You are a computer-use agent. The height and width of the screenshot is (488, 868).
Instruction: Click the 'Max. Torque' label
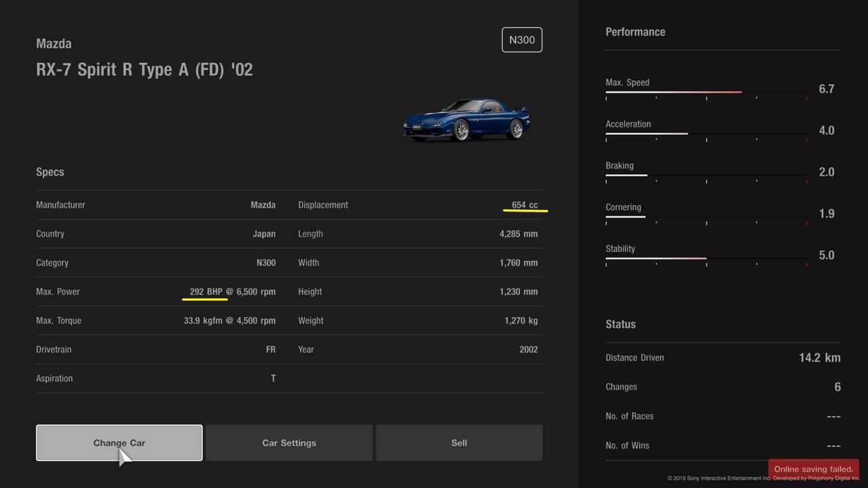58,321
